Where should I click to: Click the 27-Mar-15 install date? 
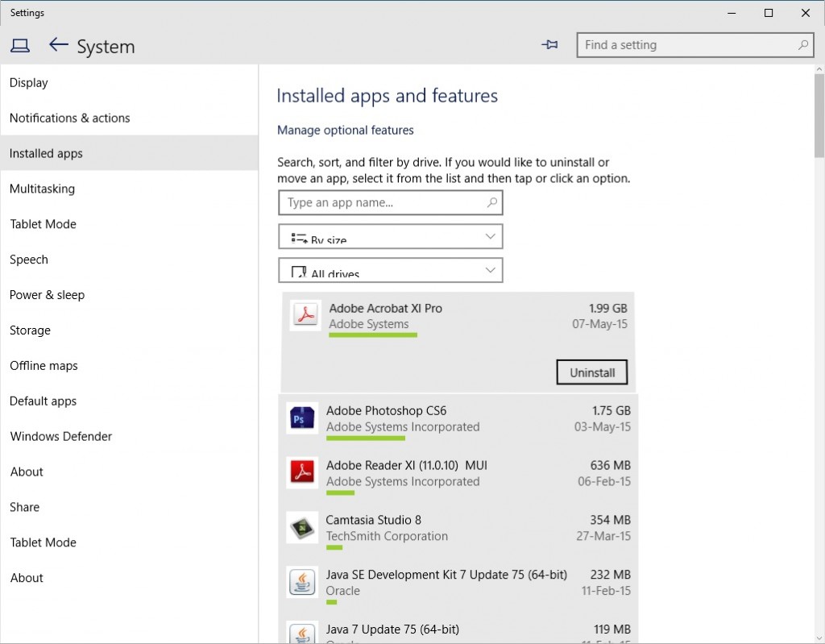click(x=603, y=536)
